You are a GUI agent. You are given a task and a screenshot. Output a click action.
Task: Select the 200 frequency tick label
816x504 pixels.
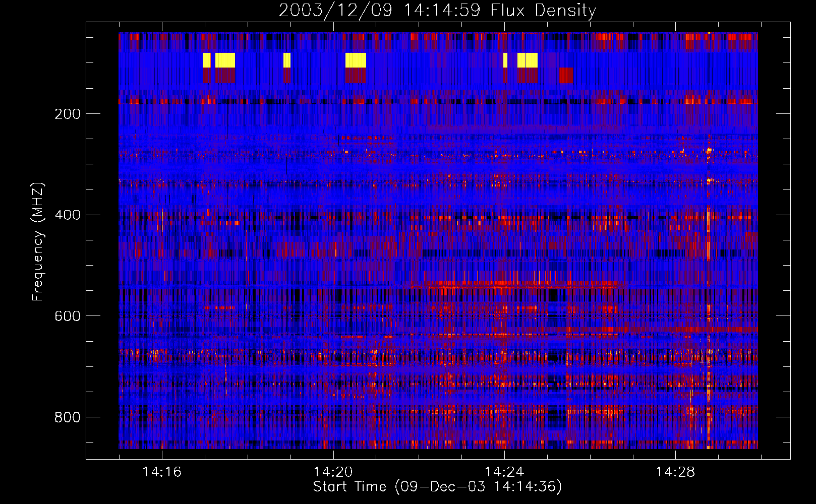(67, 114)
